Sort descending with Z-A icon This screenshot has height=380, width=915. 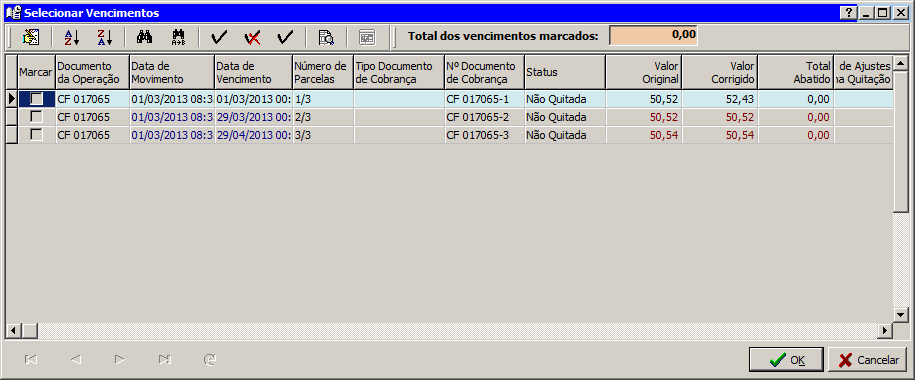point(104,38)
